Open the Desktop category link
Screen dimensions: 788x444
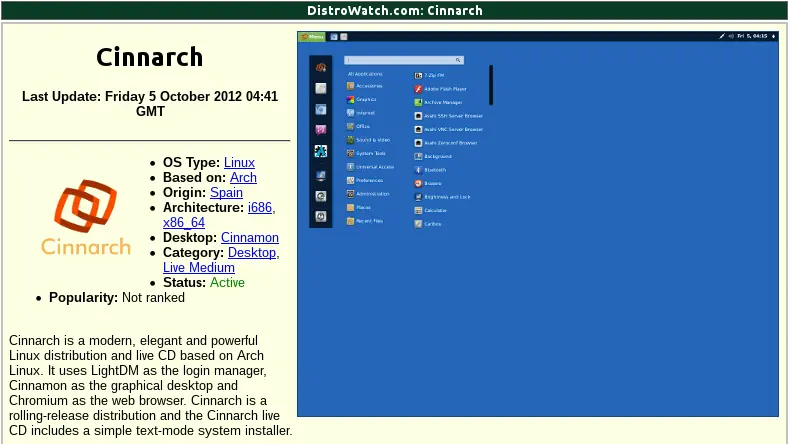pos(252,252)
